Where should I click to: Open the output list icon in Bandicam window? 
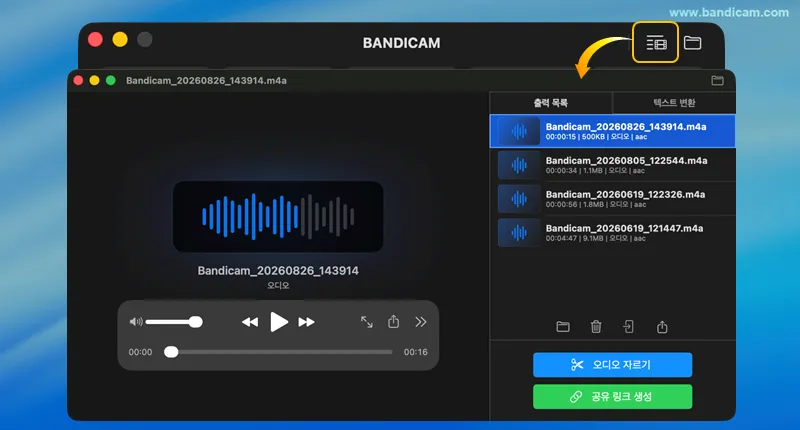click(x=656, y=43)
